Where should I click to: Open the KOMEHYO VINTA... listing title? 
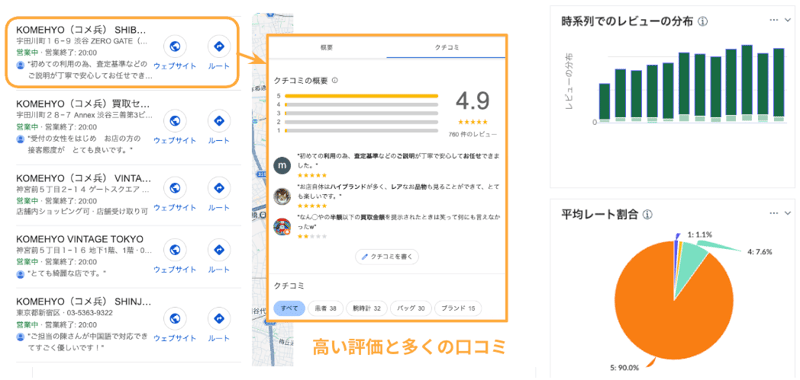coord(84,179)
